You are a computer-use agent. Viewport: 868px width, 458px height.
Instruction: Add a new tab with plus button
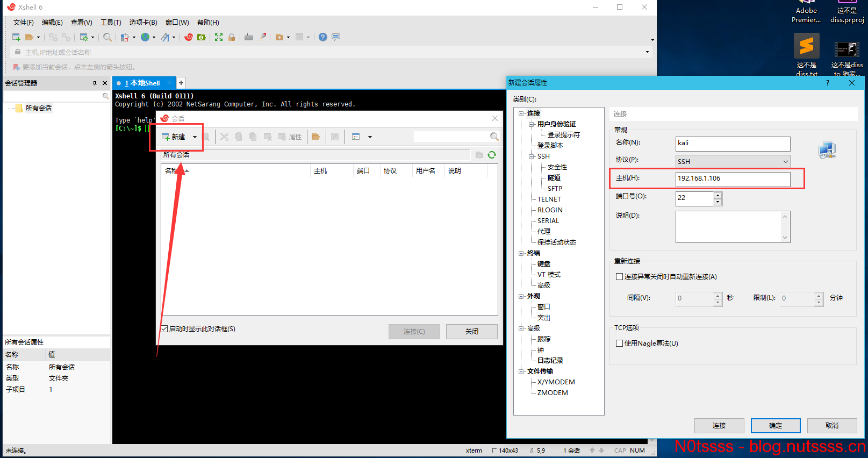point(181,83)
